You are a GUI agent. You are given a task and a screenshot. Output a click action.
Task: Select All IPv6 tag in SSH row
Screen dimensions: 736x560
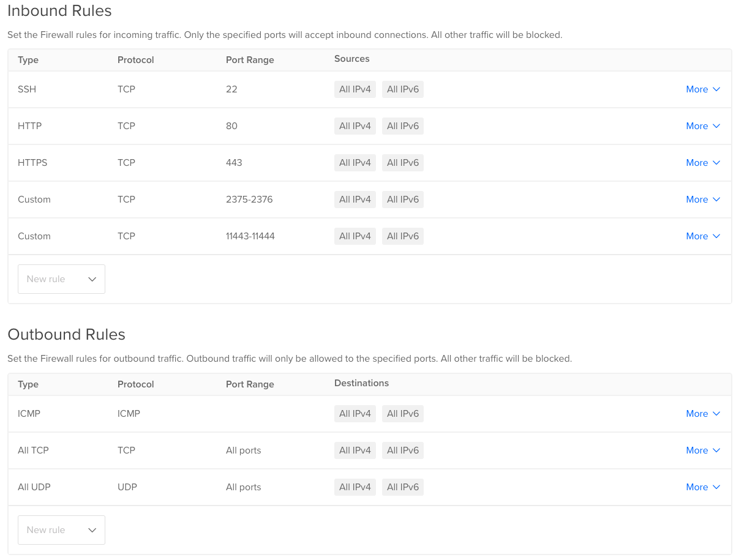coord(403,89)
